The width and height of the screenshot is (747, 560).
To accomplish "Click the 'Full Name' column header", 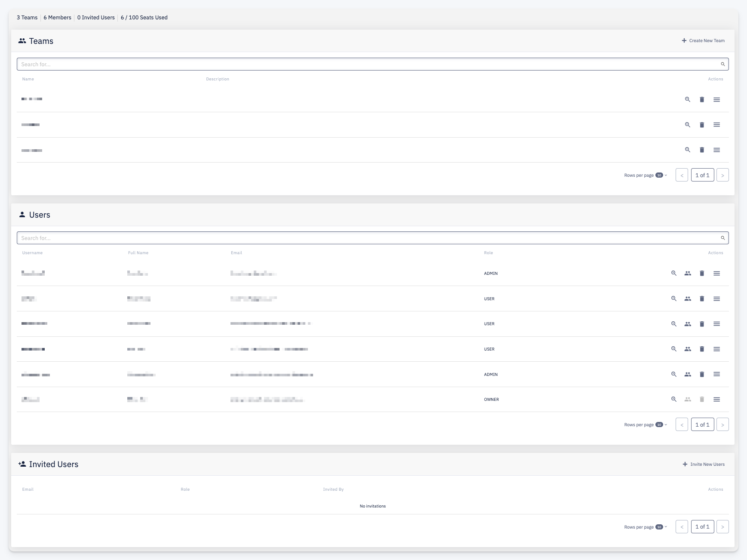I will [x=138, y=253].
